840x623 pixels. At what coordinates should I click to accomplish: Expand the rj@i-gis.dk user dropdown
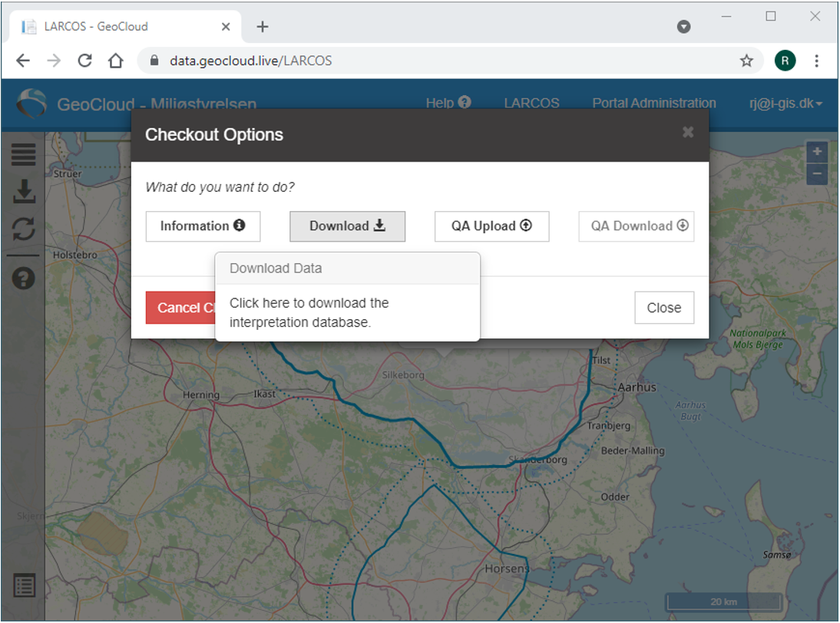785,104
